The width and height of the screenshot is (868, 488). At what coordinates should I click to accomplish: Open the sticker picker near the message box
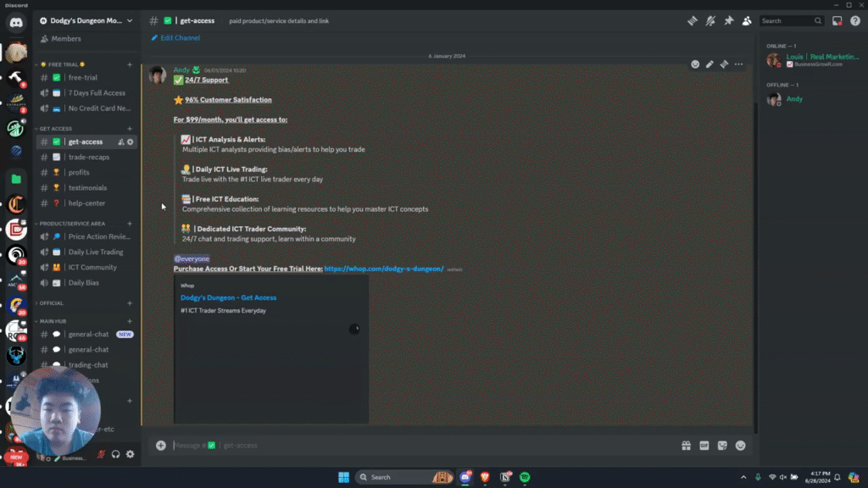[722, 445]
